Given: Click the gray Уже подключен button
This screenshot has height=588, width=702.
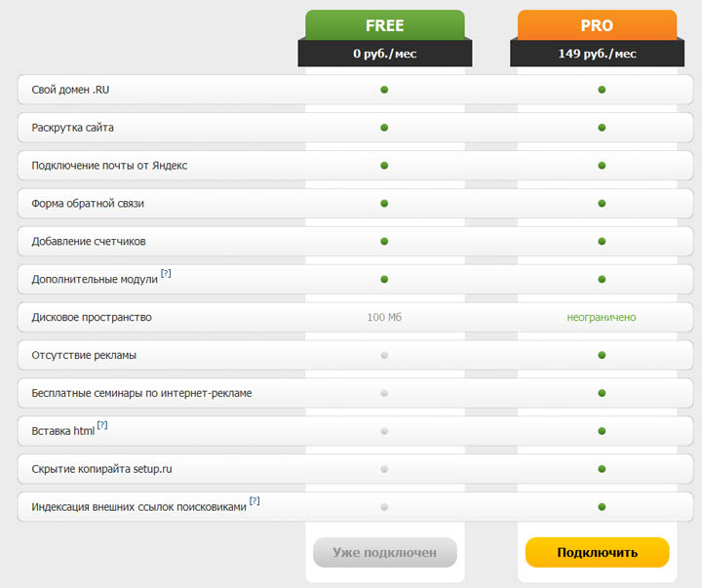Looking at the screenshot, I should tap(384, 552).
